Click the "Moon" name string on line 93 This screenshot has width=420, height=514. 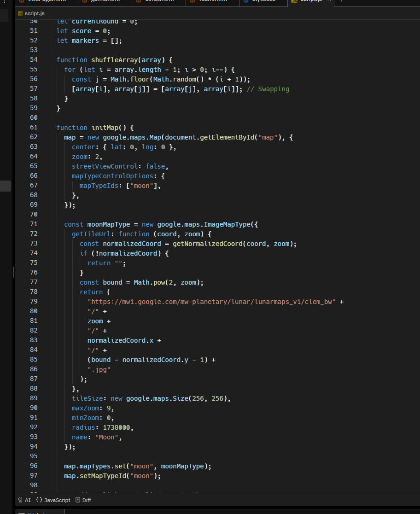[x=107, y=437]
